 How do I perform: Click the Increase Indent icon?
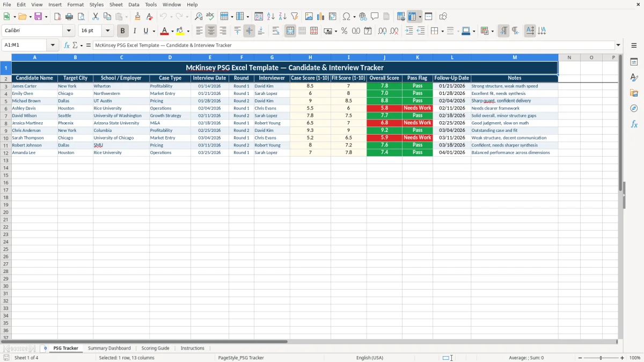(x=409, y=31)
